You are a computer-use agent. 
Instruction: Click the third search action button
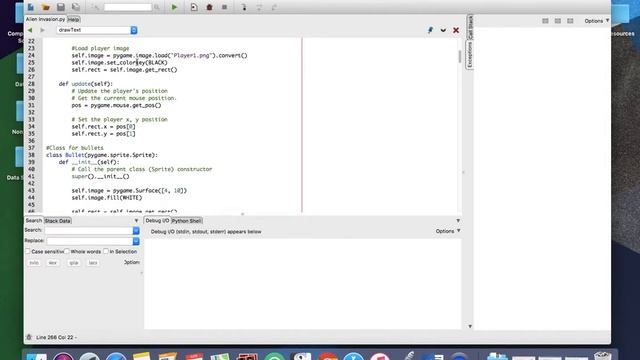point(73,263)
